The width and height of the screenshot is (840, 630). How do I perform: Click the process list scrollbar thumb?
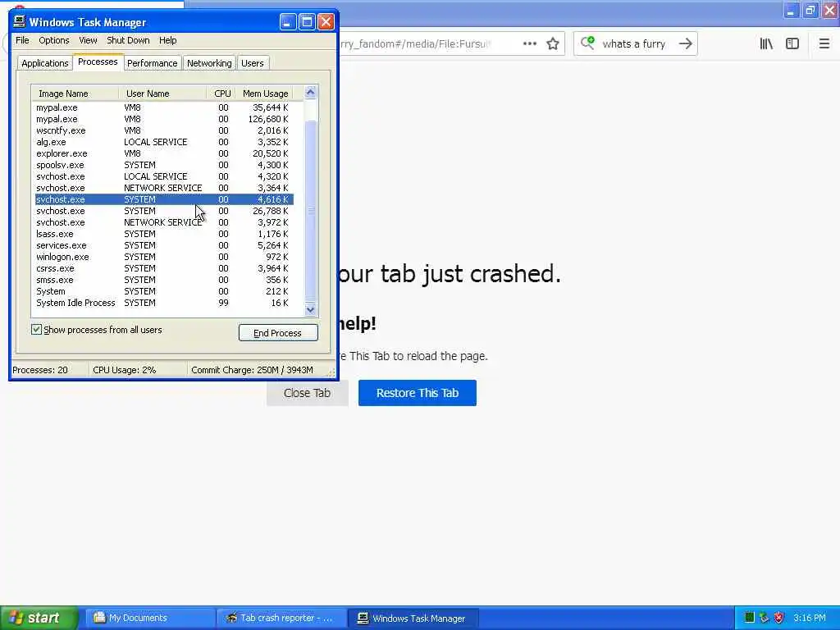click(311, 211)
